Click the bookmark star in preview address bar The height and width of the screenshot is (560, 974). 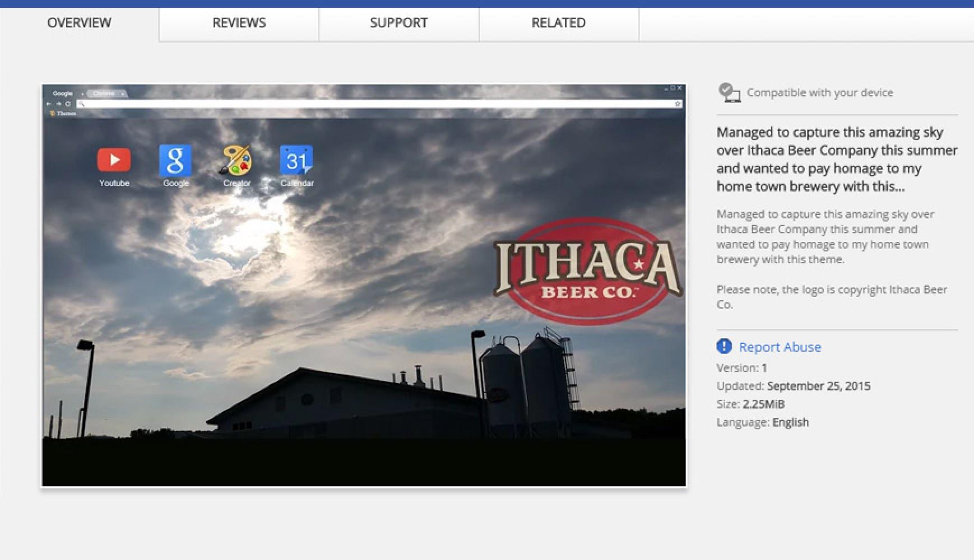[678, 104]
